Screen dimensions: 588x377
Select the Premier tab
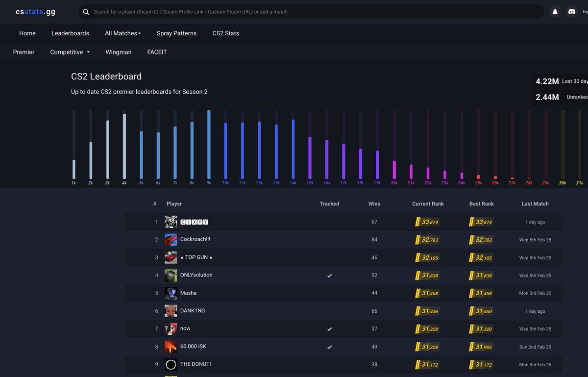pos(24,52)
